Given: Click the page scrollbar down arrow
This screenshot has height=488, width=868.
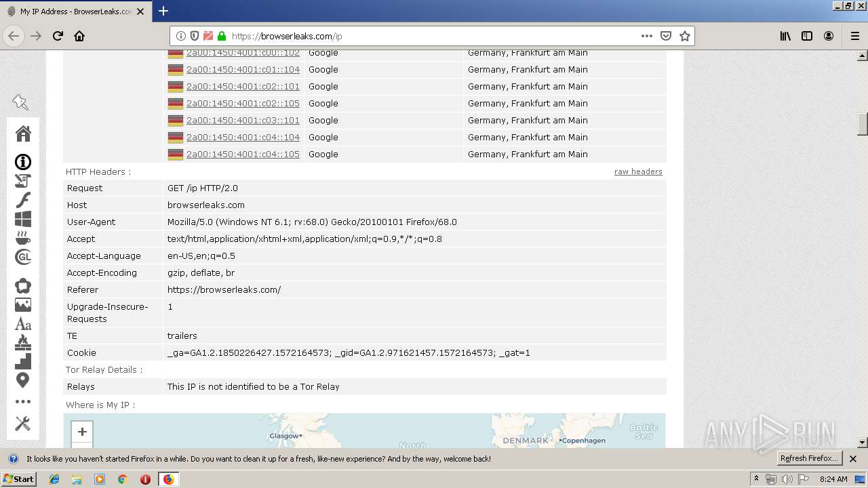Looking at the screenshot, I should tap(863, 443).
